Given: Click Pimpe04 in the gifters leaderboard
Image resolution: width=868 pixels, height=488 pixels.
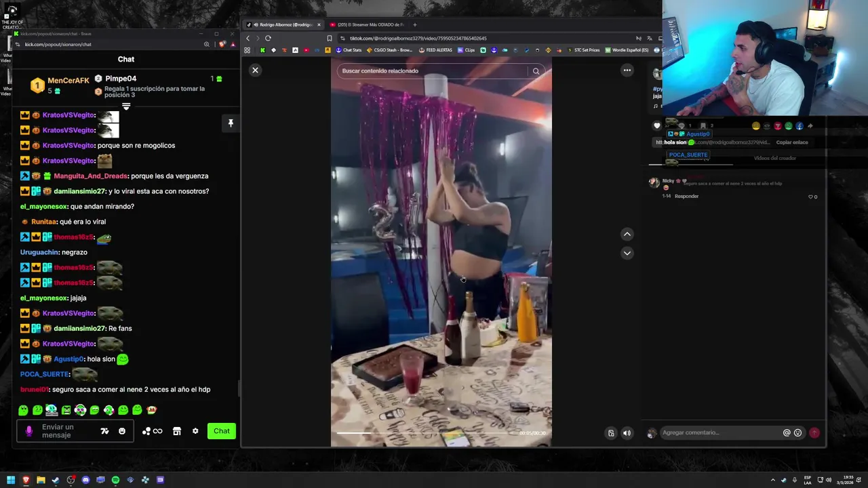Looking at the screenshot, I should (121, 79).
